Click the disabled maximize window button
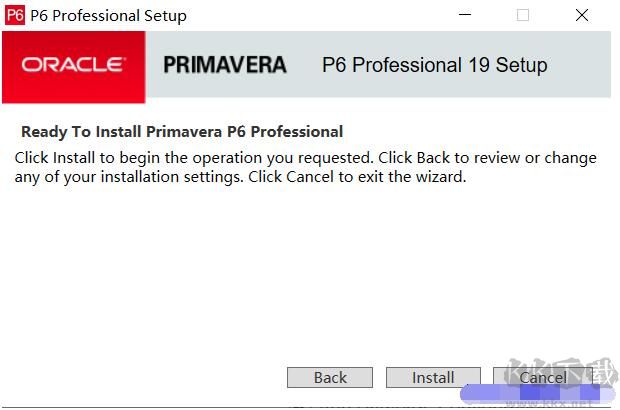 point(522,15)
